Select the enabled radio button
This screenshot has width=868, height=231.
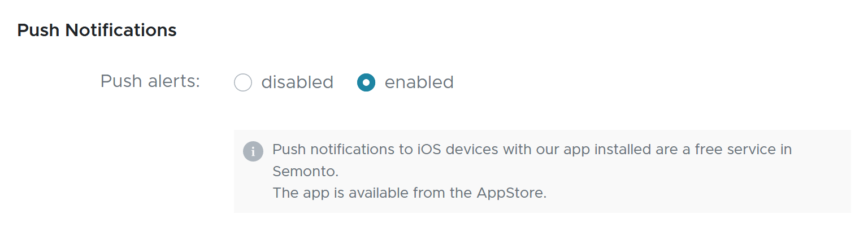[366, 82]
